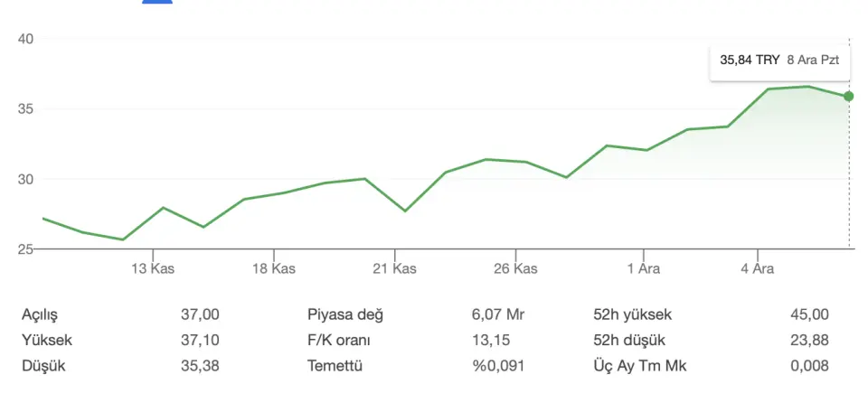
Task: Click the 13 Kas date label
Action: [x=153, y=269]
